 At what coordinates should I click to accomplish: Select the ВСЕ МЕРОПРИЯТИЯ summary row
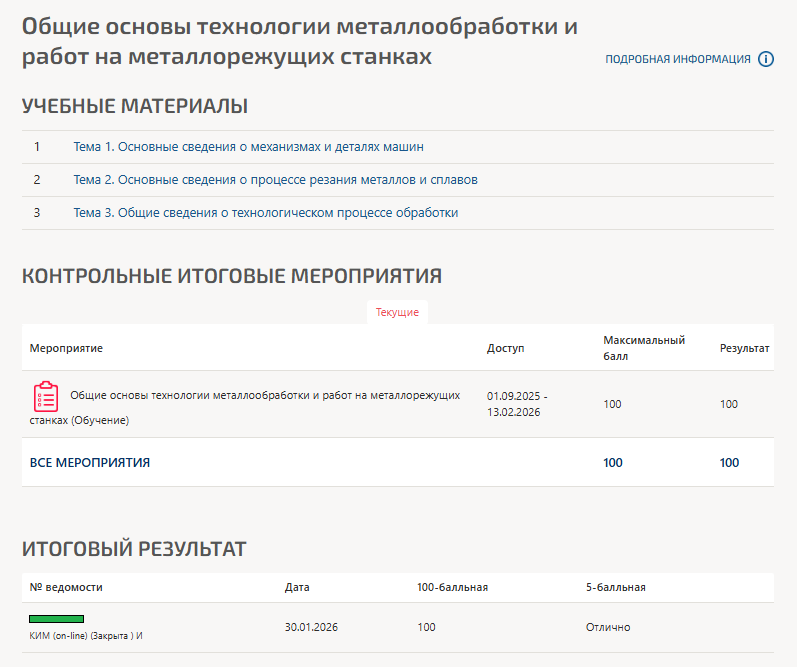(x=90, y=463)
